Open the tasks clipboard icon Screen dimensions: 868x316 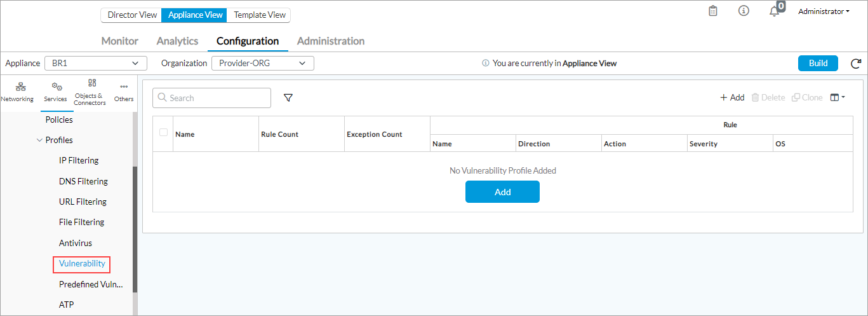[x=713, y=11]
